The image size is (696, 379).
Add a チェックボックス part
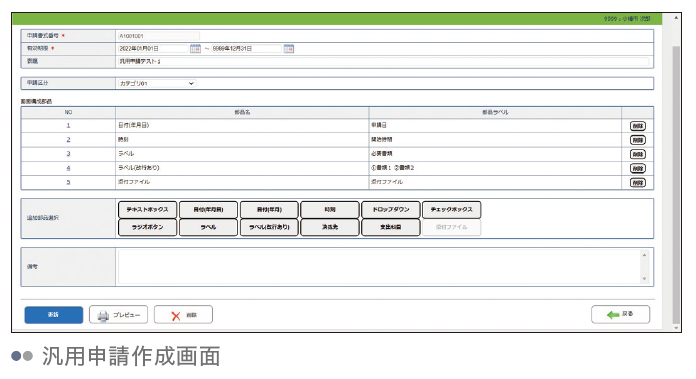[451, 209]
